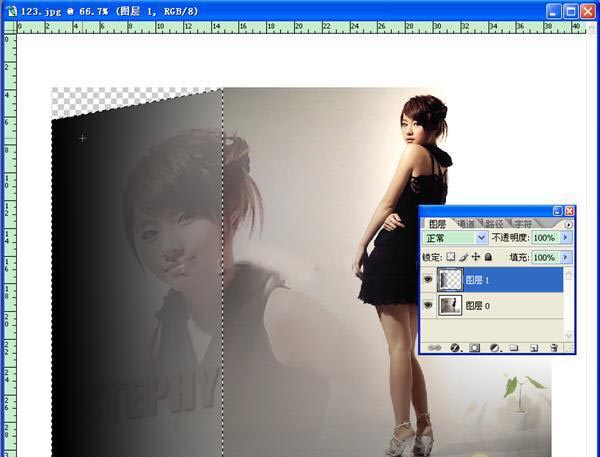Click the 图层 1 layer thumbnail
The image size is (600, 457).
(450, 280)
